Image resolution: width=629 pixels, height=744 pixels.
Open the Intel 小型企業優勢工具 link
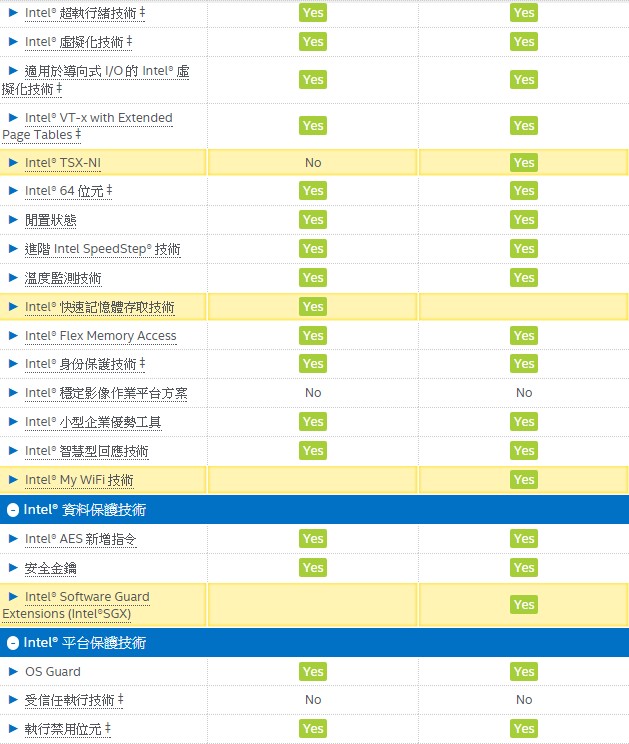coord(93,422)
